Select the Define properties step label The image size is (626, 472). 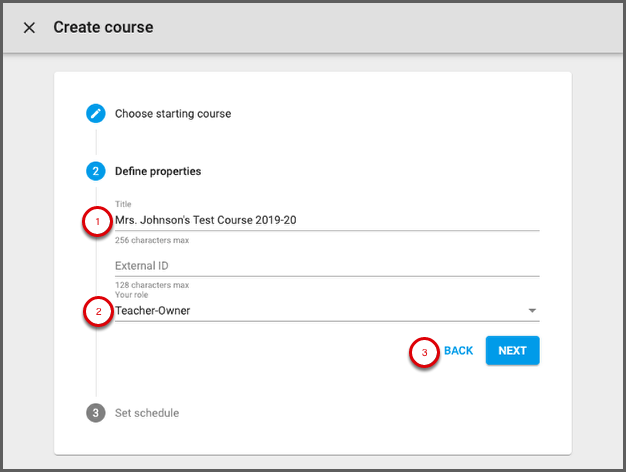point(158,171)
